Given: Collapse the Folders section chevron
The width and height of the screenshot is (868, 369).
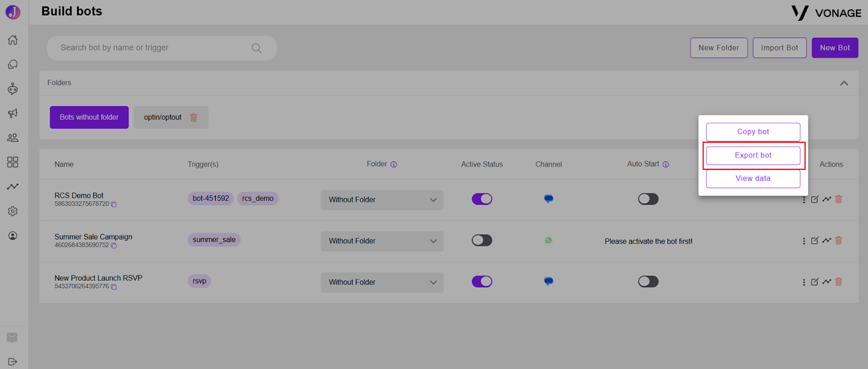Looking at the screenshot, I should [x=844, y=83].
